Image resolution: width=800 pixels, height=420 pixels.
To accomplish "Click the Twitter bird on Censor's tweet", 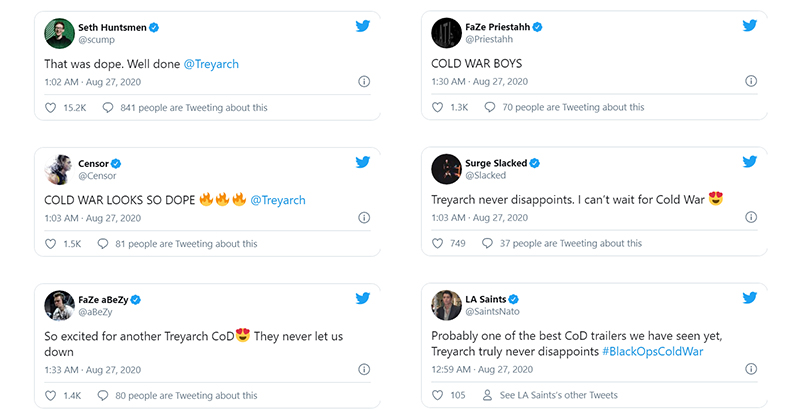I will 363,161.
